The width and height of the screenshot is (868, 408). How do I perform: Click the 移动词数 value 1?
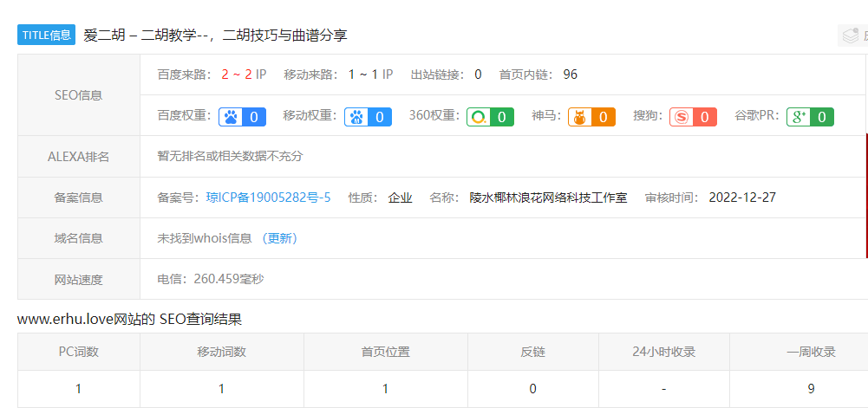pos(221,389)
